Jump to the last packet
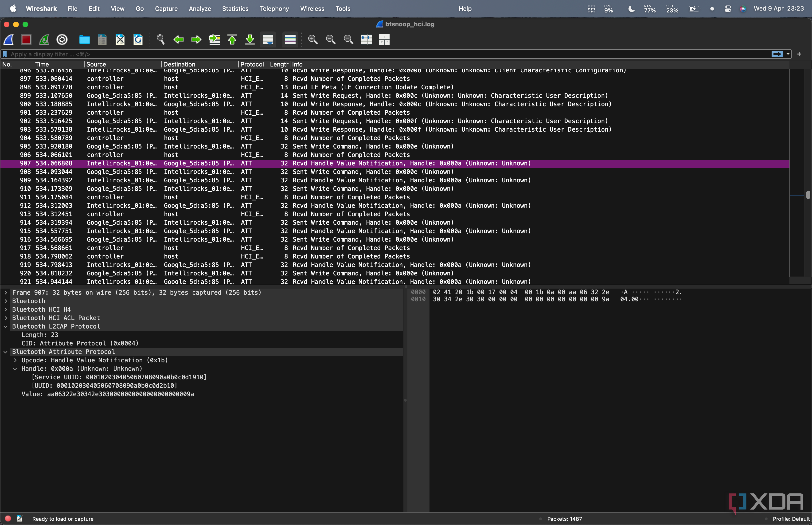The image size is (812, 525). [250, 39]
